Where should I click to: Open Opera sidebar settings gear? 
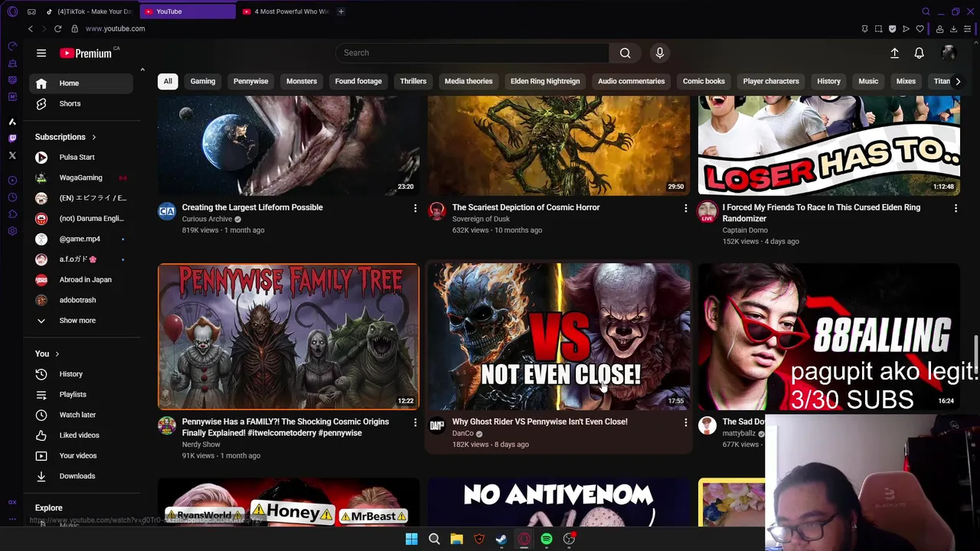pyautogui.click(x=12, y=231)
